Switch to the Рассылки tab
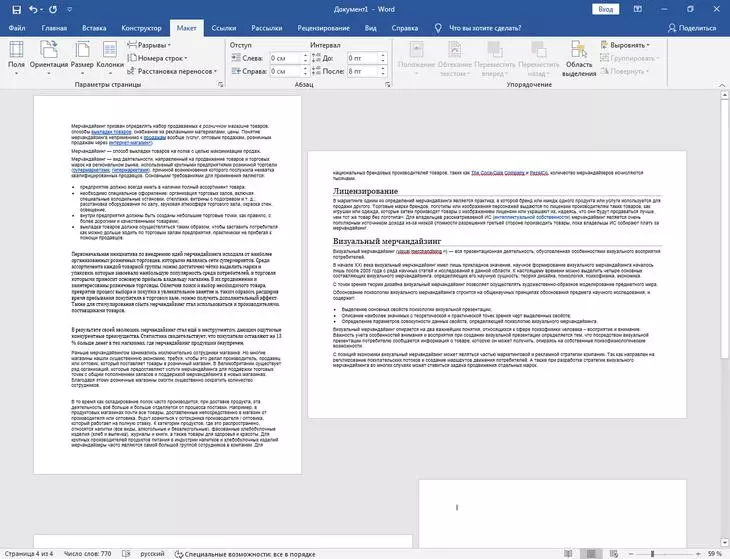 (x=267, y=28)
